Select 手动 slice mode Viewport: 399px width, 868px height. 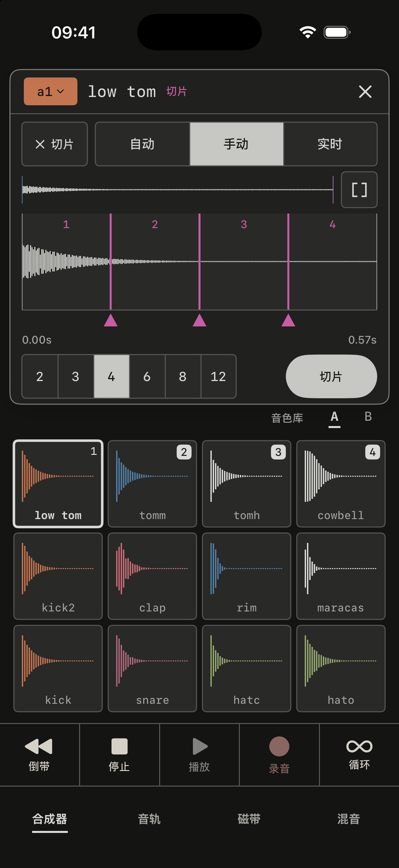point(236,144)
